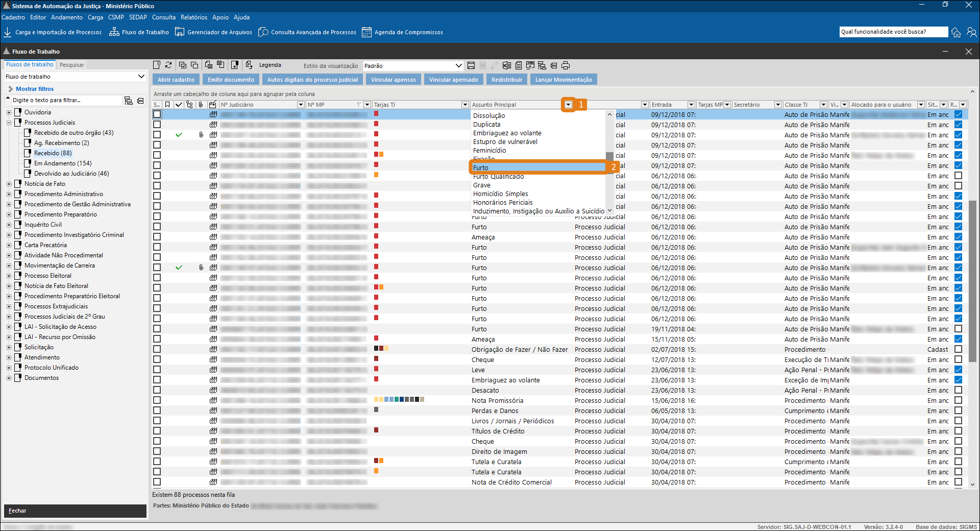Tick the Nota de Crédito Comercial row checkbox
Screen dimensions: 980x531
coord(157,482)
